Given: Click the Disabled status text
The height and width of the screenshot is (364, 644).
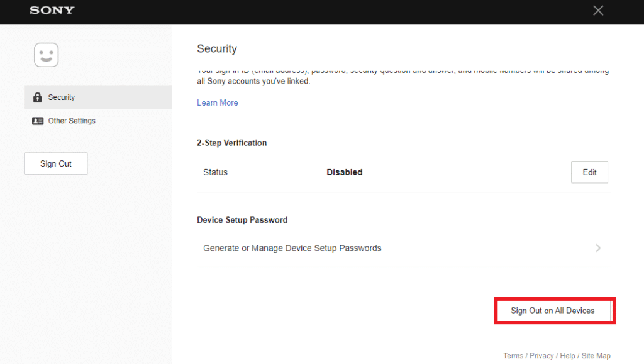Looking at the screenshot, I should point(344,172).
